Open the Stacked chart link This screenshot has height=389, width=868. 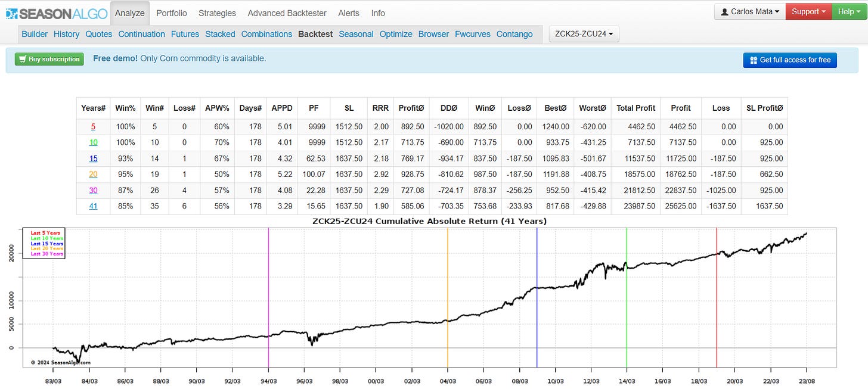pos(220,34)
